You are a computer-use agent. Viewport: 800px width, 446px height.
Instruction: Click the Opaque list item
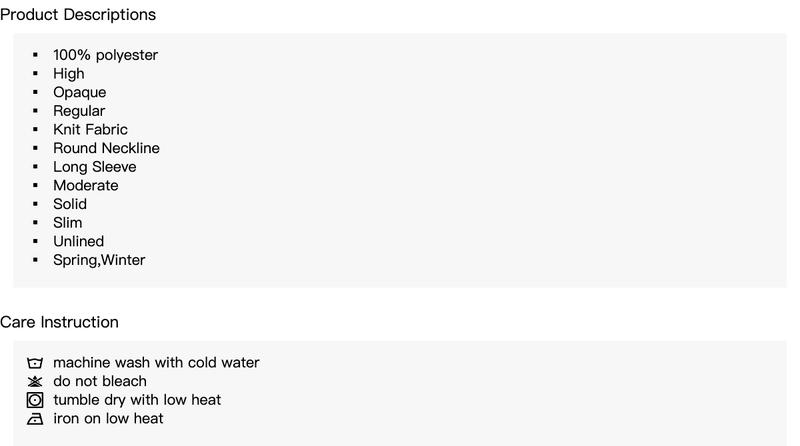[80, 92]
